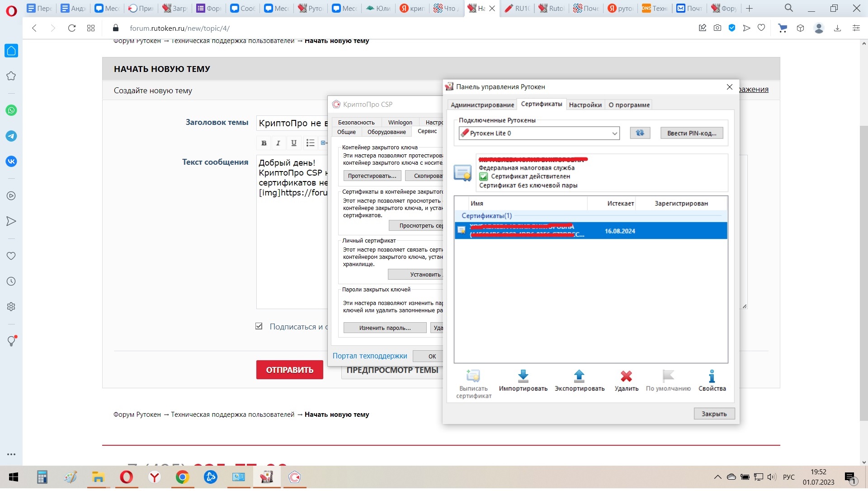Close the active forum browser tab

(x=492, y=8)
